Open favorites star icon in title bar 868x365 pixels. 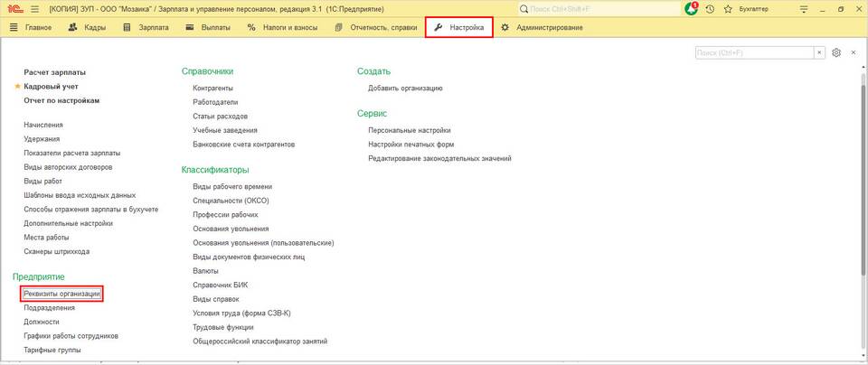(x=728, y=9)
